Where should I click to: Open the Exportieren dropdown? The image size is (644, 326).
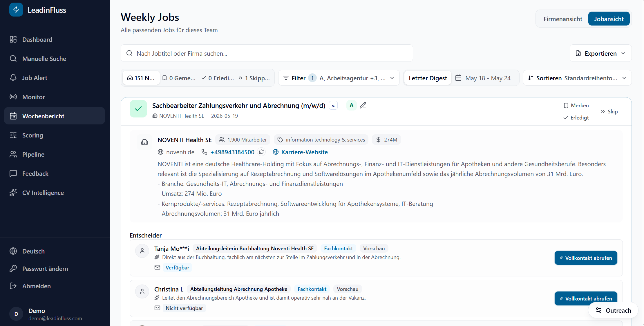(x=600, y=53)
